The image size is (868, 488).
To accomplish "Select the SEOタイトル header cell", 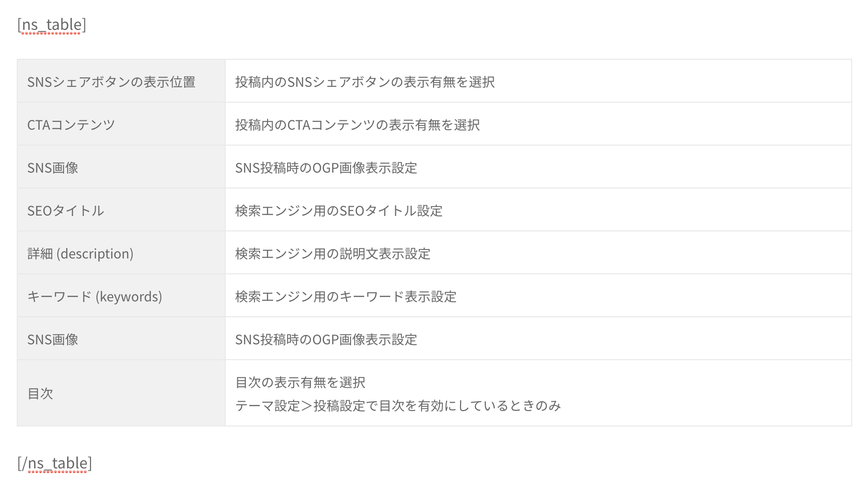I will point(65,211).
